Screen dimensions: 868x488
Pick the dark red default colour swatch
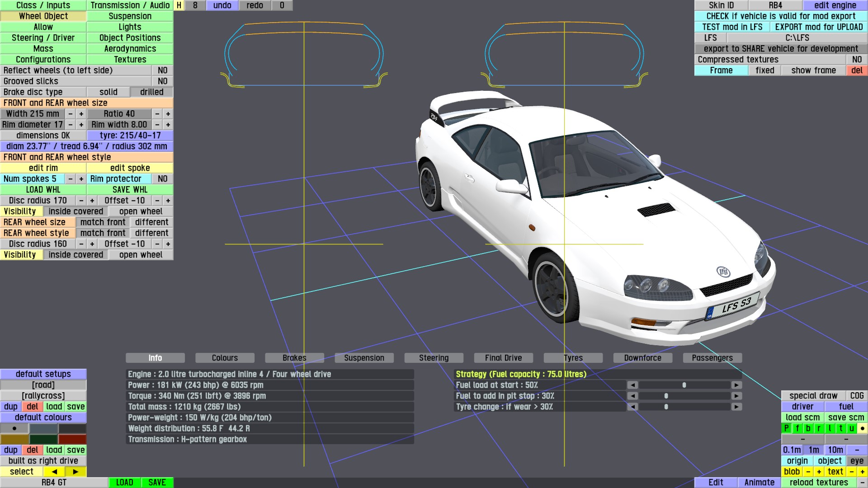coord(72,439)
